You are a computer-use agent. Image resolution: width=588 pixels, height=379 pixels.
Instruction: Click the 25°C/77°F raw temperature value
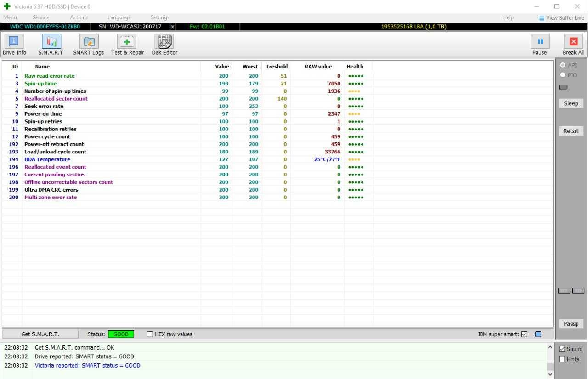tap(327, 159)
